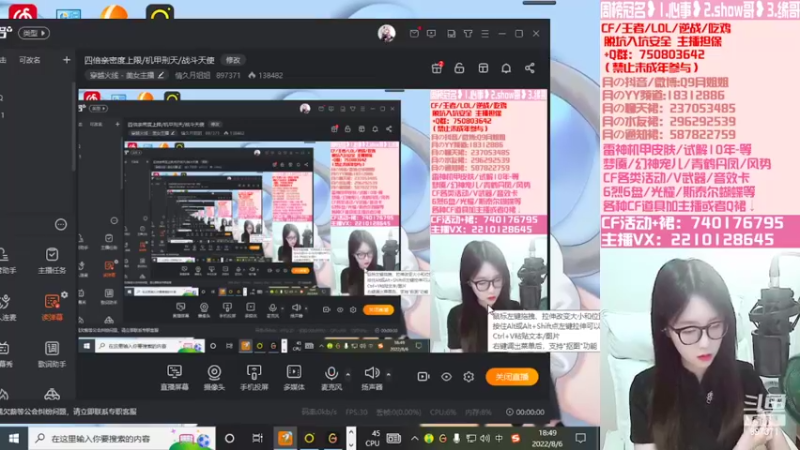Open the 歌词助手 lyrics assistant tool
This screenshot has height=450, width=800.
tap(52, 355)
